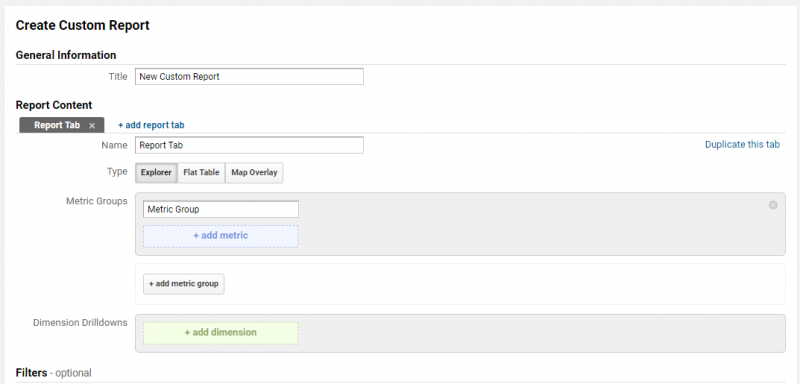The height and width of the screenshot is (384, 800).
Task: Click the Type label text
Action: pyautogui.click(x=117, y=172)
